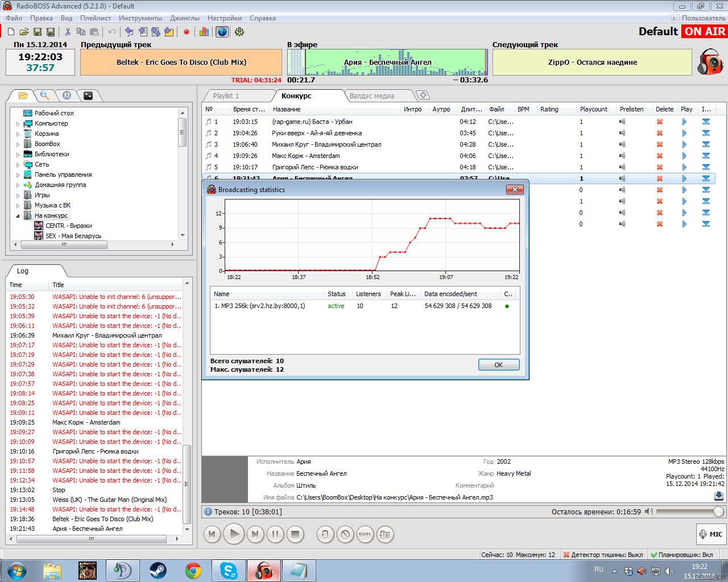Open the colored bar chart statistics icon

pyautogui.click(x=204, y=32)
